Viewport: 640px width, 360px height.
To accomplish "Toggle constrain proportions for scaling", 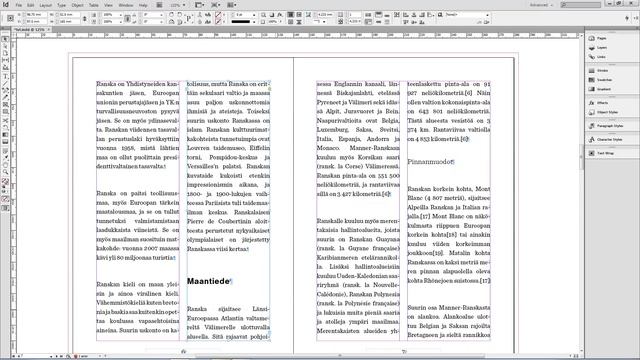I will point(127,18).
